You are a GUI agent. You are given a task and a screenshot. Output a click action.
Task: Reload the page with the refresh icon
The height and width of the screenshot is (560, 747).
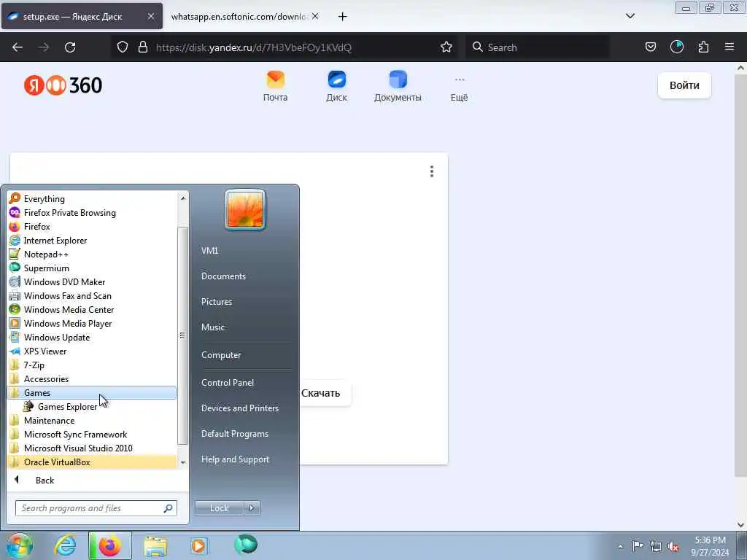click(x=70, y=47)
